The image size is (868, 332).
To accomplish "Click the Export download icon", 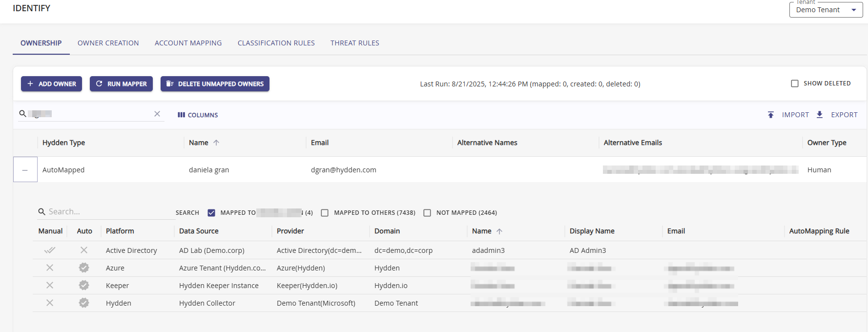I will tap(820, 115).
